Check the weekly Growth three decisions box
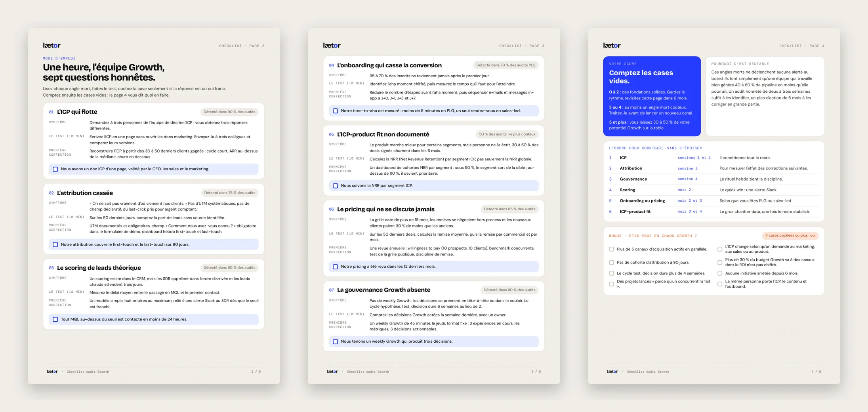868x412 pixels. coord(336,341)
